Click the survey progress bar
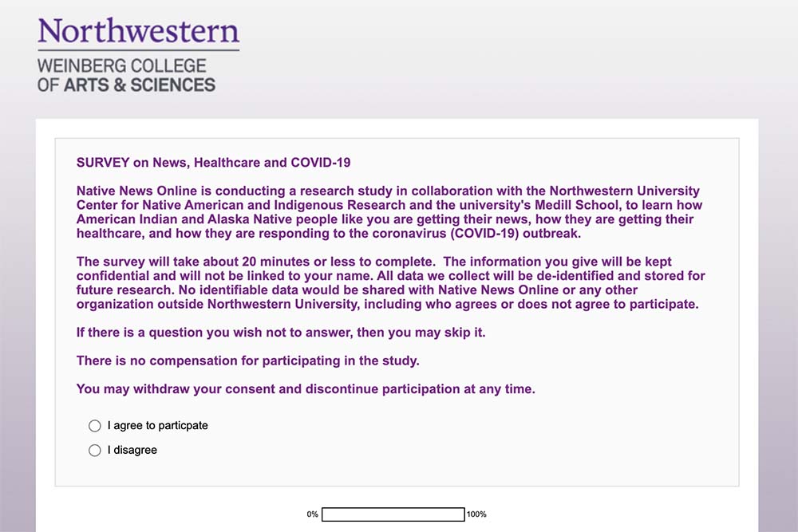The width and height of the screenshot is (798, 532). 393,514
